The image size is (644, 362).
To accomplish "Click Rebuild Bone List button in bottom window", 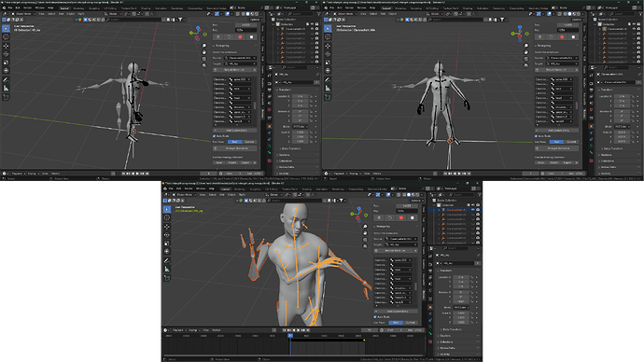I will click(x=395, y=250).
